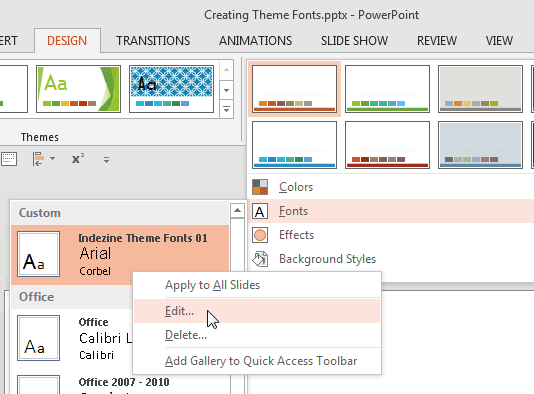Switch to the ANIMATIONS tab
Image resolution: width=534 pixels, height=394 pixels.
(x=255, y=41)
